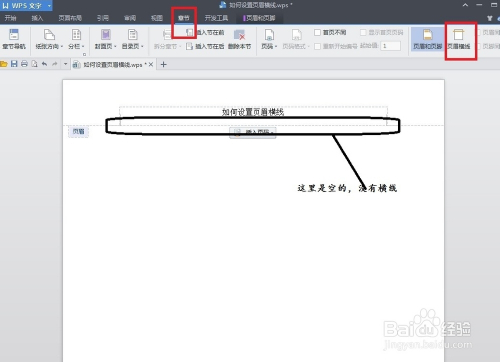Collapse the ribbon with the caret icon
Screen dimensions: 500x362
point(465,5)
